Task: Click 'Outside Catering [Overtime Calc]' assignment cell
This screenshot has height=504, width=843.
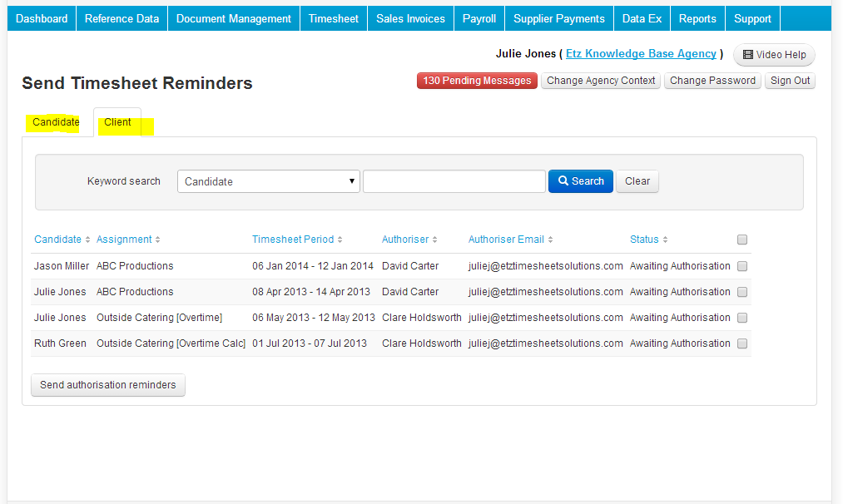Action: pyautogui.click(x=171, y=343)
